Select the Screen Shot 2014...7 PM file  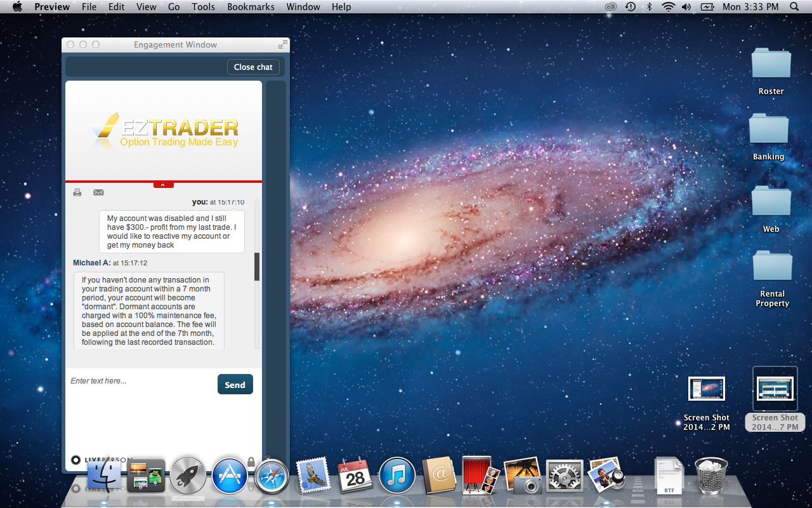tap(775, 399)
